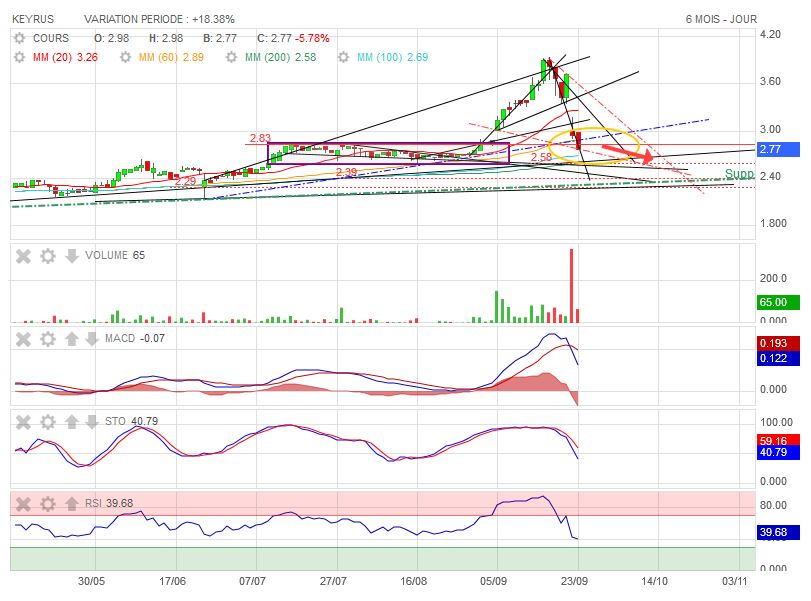The image size is (811, 601).
Task: Click the 14/10 date on the axis
Action: 654,581
